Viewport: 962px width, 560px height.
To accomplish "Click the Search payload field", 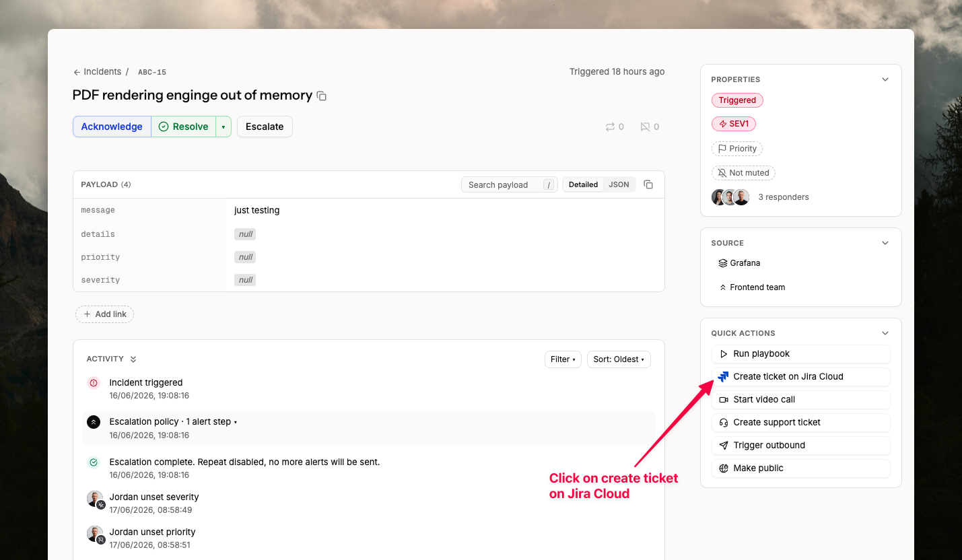I will 510,184.
